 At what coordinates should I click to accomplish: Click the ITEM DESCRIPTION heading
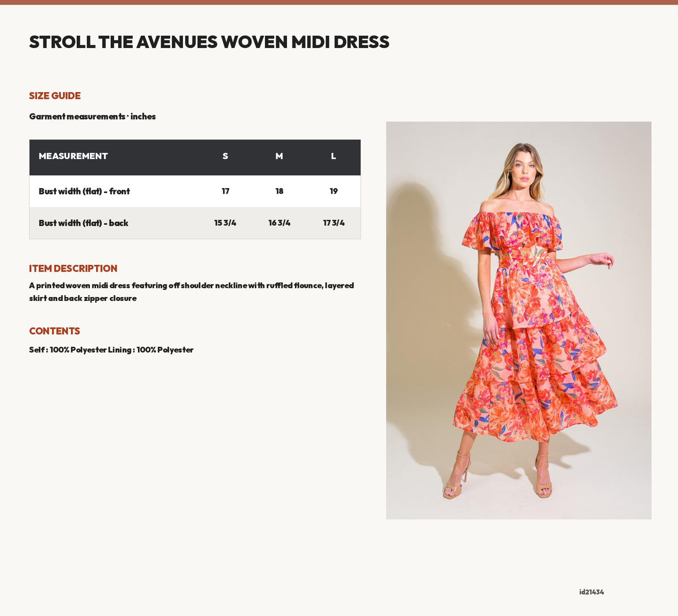[73, 268]
